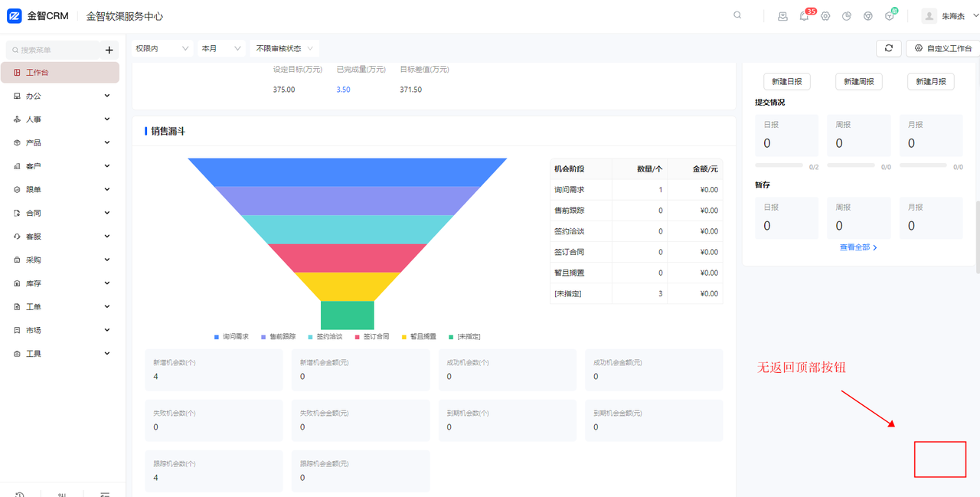
Task: Click the 新建日报 button
Action: tap(787, 81)
